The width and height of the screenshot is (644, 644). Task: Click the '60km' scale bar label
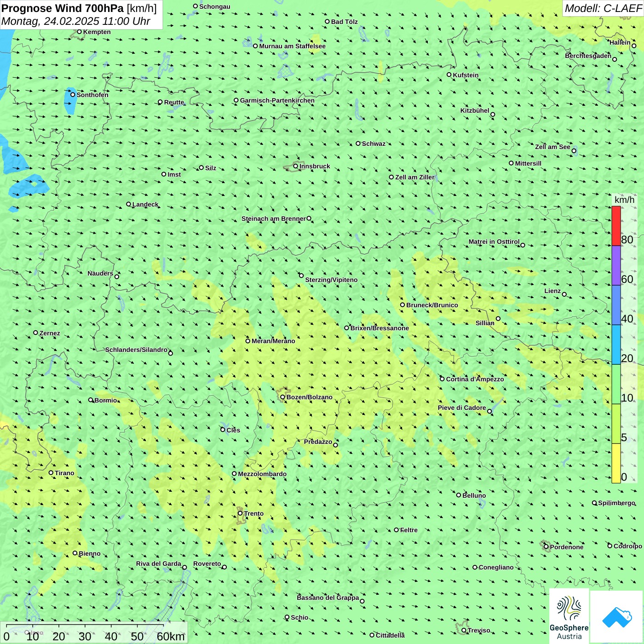(171, 637)
